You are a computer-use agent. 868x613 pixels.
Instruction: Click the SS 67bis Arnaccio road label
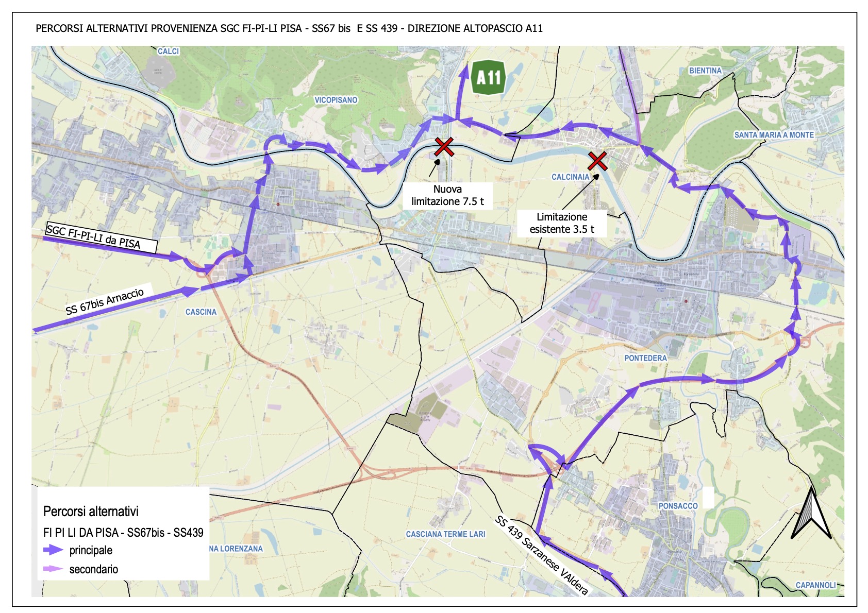point(105,301)
